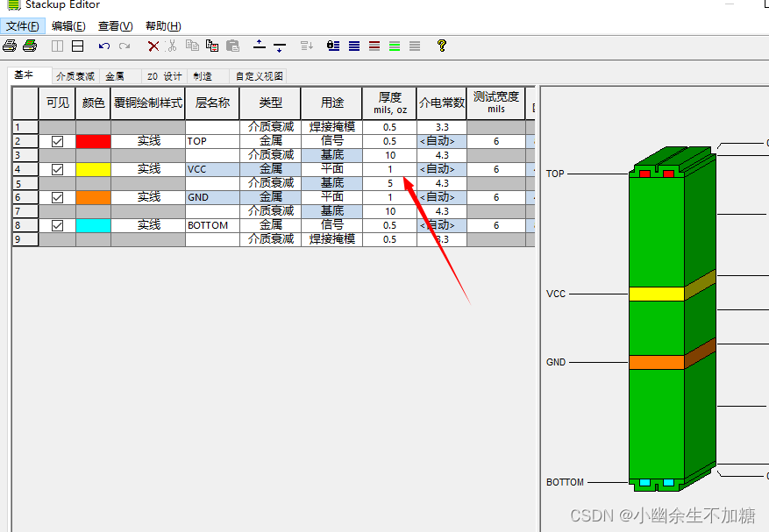Click the orange color swatch of GND
769x532 pixels.
(x=93, y=197)
